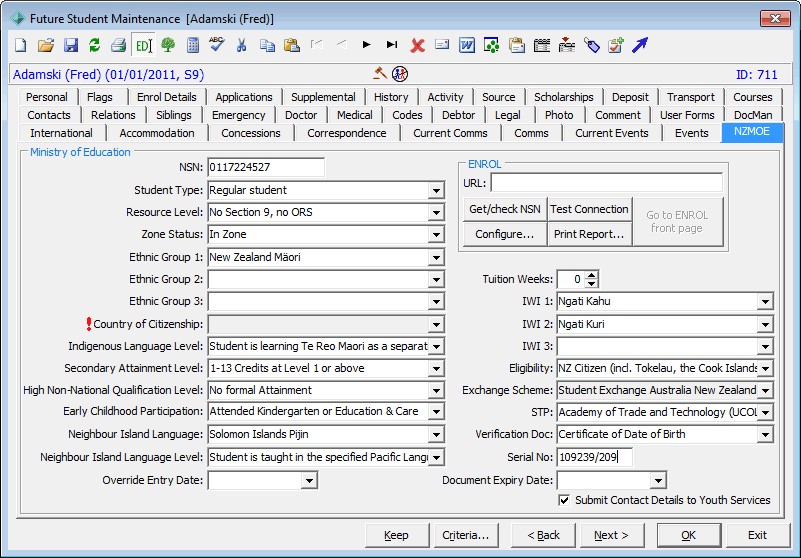Run the ABC spell check icon
The height and width of the screenshot is (558, 801).
(217, 44)
